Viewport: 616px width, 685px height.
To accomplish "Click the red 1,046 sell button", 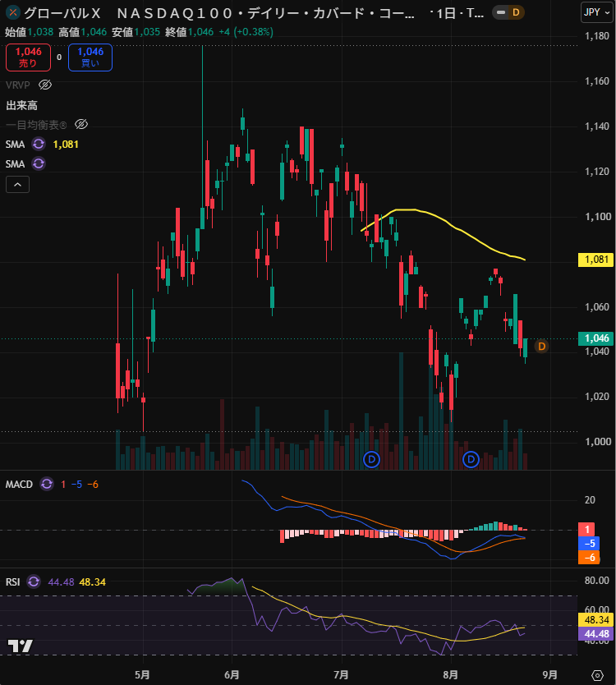I will (x=29, y=57).
